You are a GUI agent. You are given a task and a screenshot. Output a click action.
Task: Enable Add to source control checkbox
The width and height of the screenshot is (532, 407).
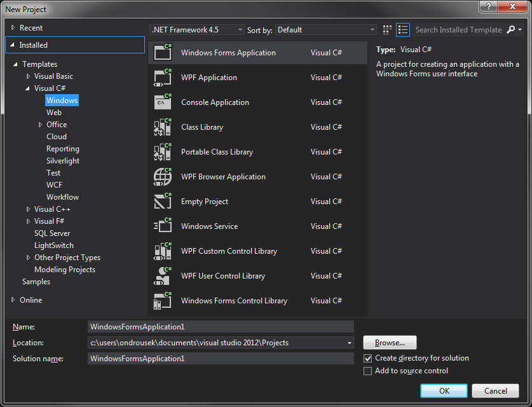pos(367,371)
